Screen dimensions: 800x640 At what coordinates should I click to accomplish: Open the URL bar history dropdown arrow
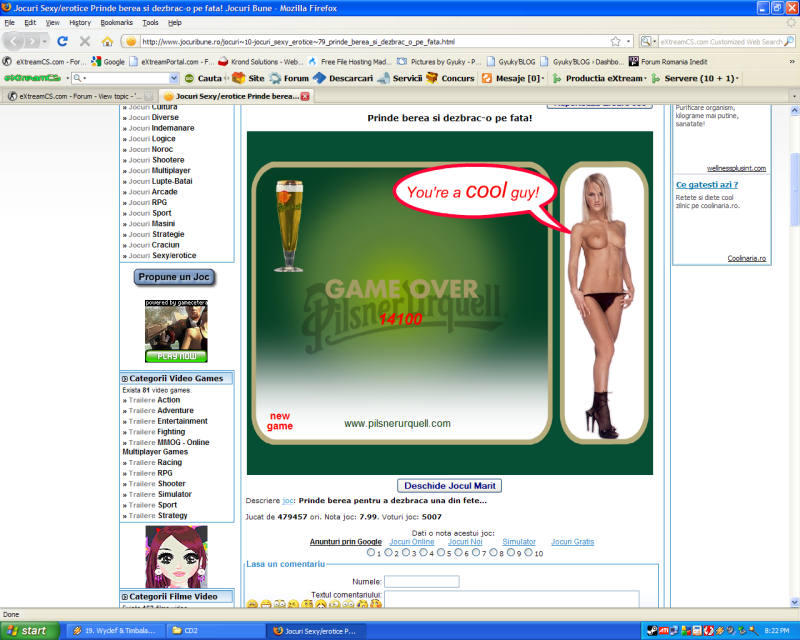click(628, 41)
